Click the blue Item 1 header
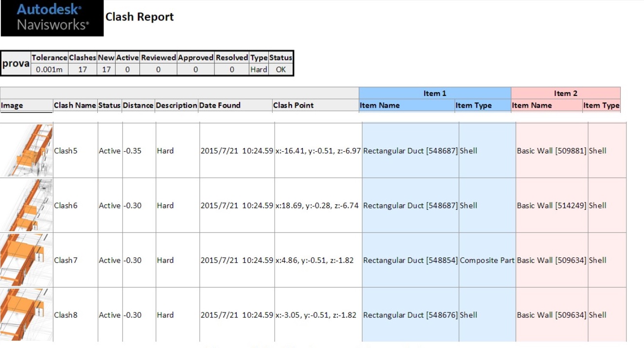Viewport: 644px width, 348px height. coord(435,93)
